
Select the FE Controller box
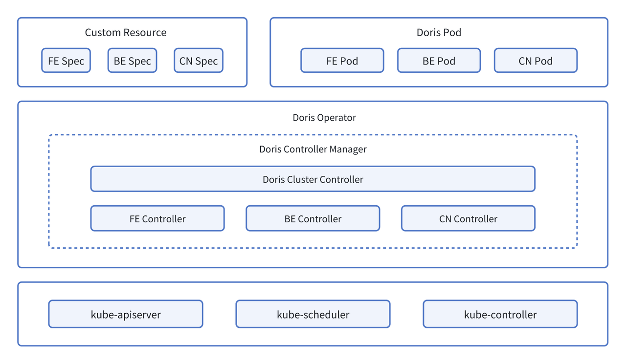coord(157,218)
